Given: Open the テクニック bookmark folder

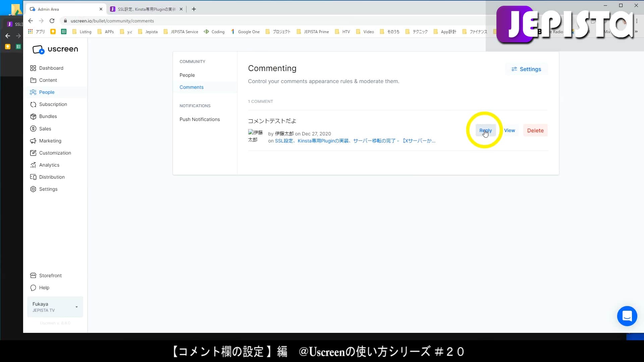Looking at the screenshot, I should pos(417,32).
